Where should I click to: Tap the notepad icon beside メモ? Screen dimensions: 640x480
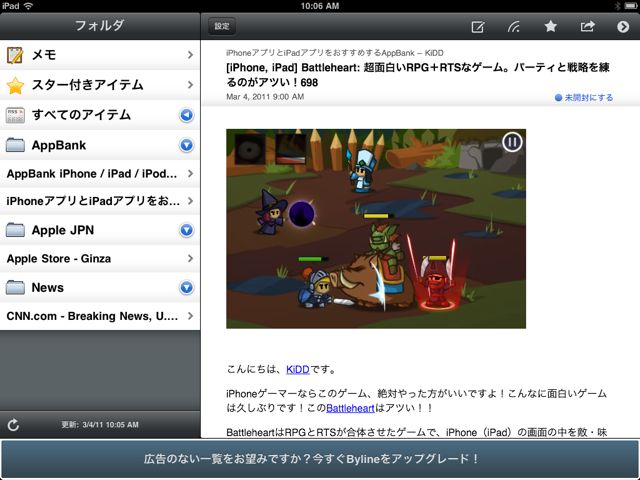(x=15, y=55)
